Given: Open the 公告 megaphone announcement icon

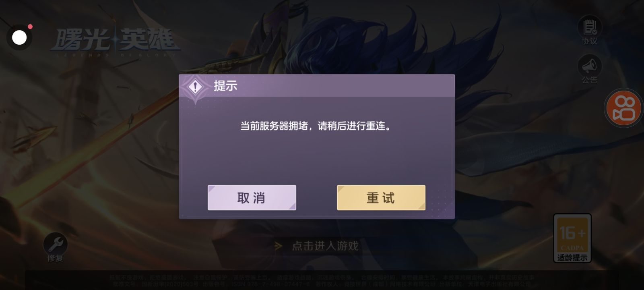Looking at the screenshot, I should (590, 65).
